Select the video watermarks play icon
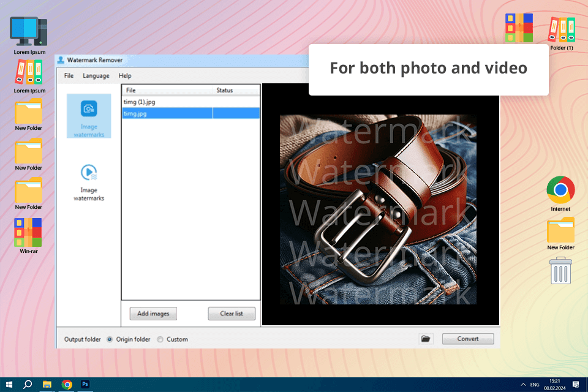This screenshot has width=588, height=392. pos(89,173)
